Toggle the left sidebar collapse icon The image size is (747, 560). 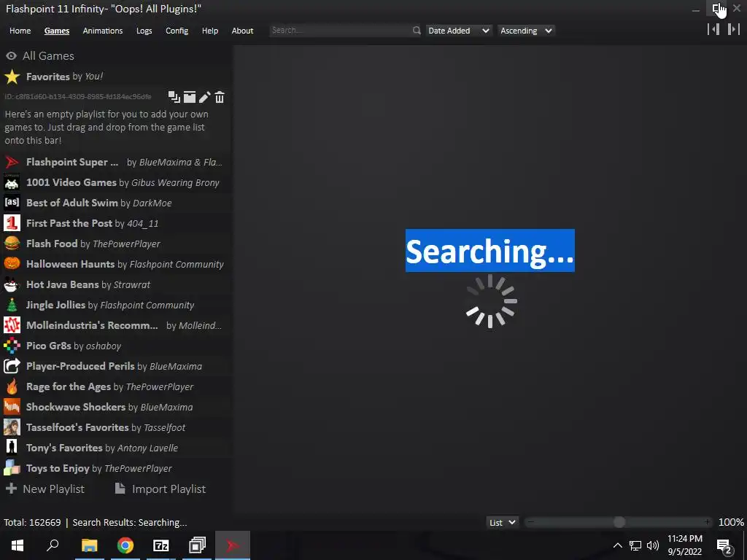(713, 29)
